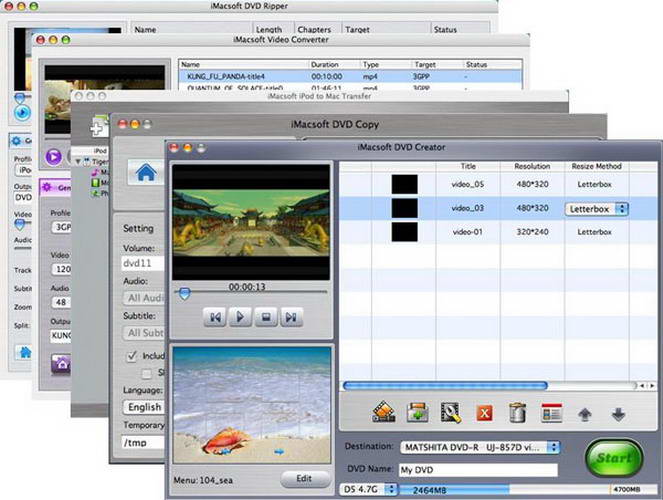Viewport: 663px width, 500px height.
Task: Click the add video file icon
Action: [385, 411]
